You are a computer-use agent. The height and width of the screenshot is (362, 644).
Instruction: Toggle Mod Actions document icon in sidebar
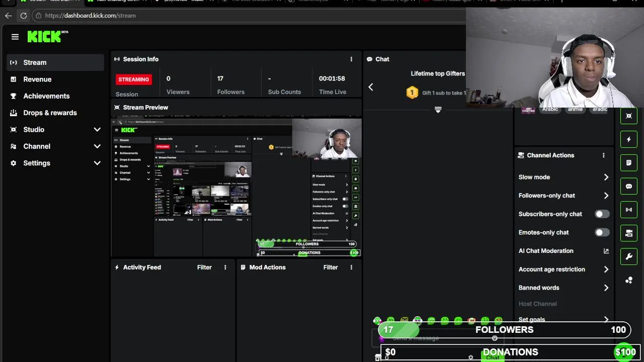pos(629,163)
